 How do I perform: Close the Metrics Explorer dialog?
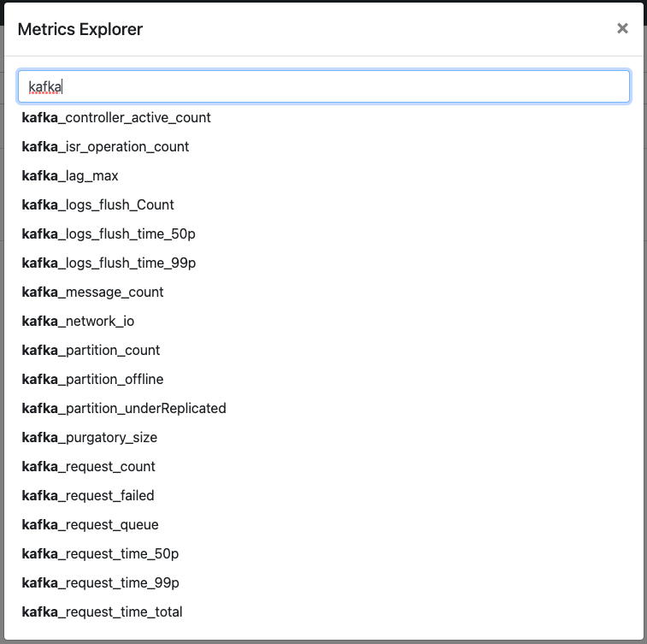point(622,29)
